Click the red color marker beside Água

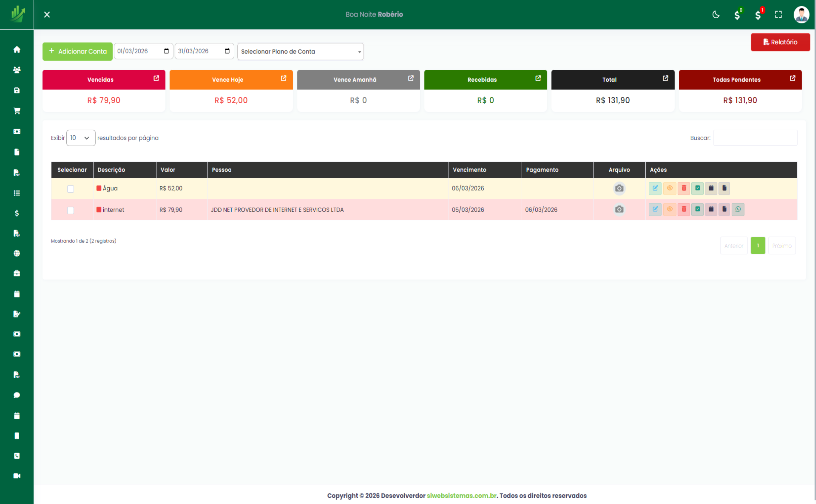coord(99,188)
